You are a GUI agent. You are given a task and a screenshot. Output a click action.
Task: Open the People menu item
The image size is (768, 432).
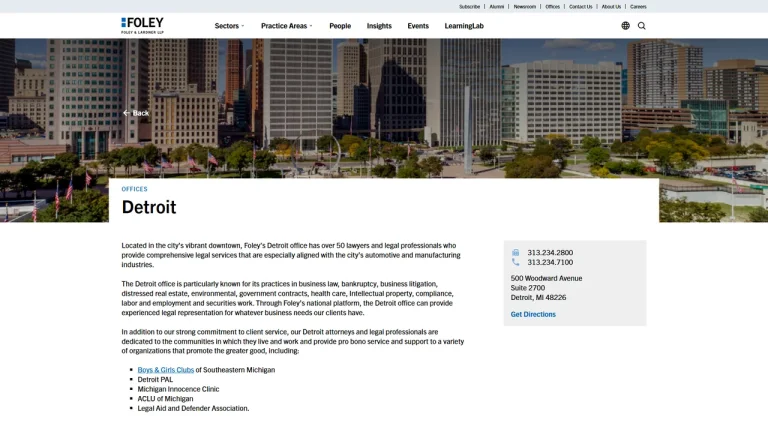(340, 26)
